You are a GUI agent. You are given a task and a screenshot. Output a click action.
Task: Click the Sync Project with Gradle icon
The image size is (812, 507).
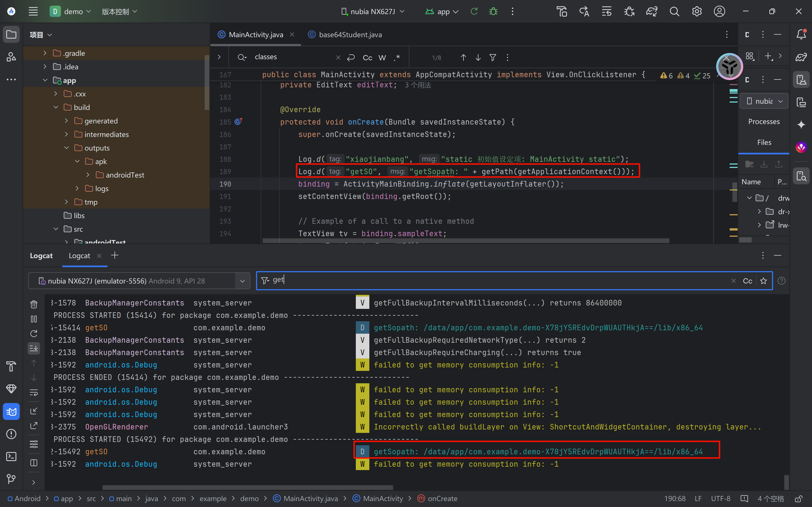(x=651, y=11)
